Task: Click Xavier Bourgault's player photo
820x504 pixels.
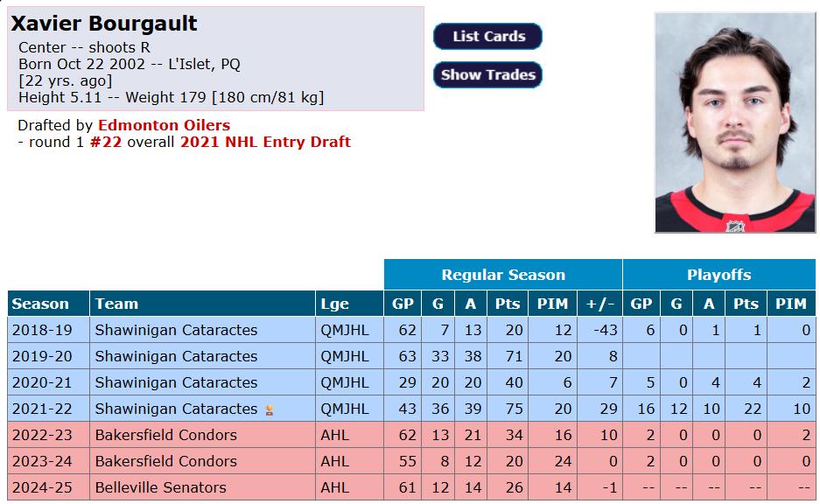Action: pos(735,122)
